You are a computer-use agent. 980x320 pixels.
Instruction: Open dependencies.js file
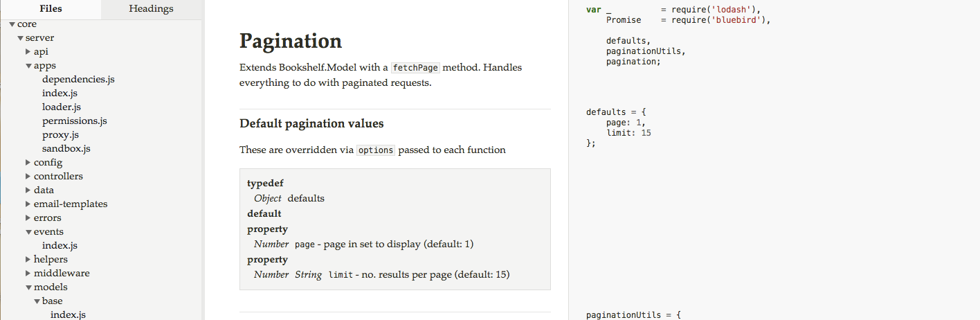[78, 80]
